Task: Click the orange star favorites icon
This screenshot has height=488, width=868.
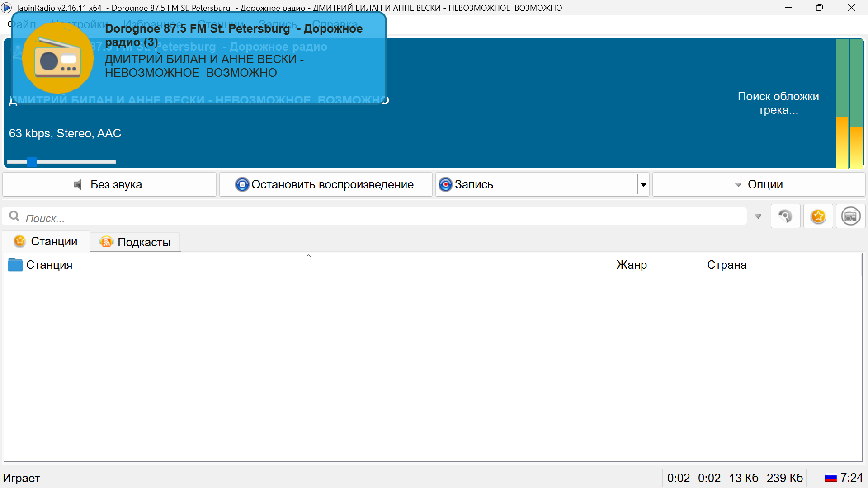Action: (818, 216)
